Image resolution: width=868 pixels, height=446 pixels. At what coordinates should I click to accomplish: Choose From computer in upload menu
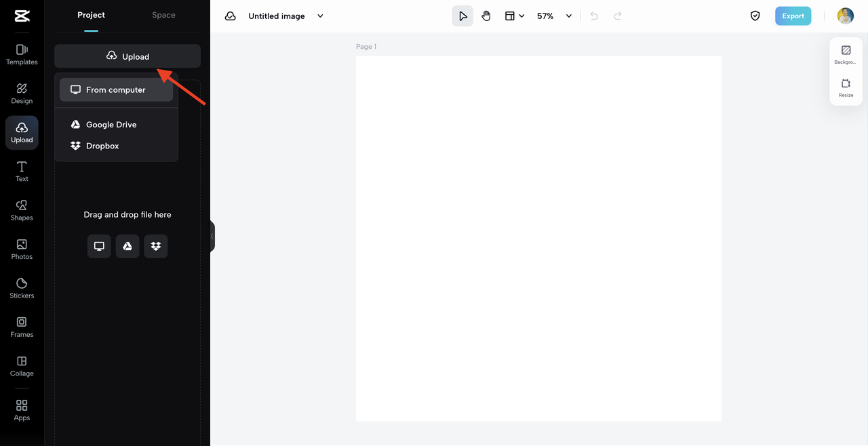click(x=116, y=89)
